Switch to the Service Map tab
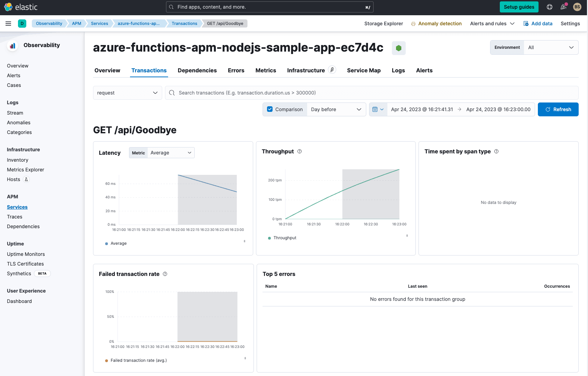The width and height of the screenshot is (588, 376). pyautogui.click(x=364, y=70)
